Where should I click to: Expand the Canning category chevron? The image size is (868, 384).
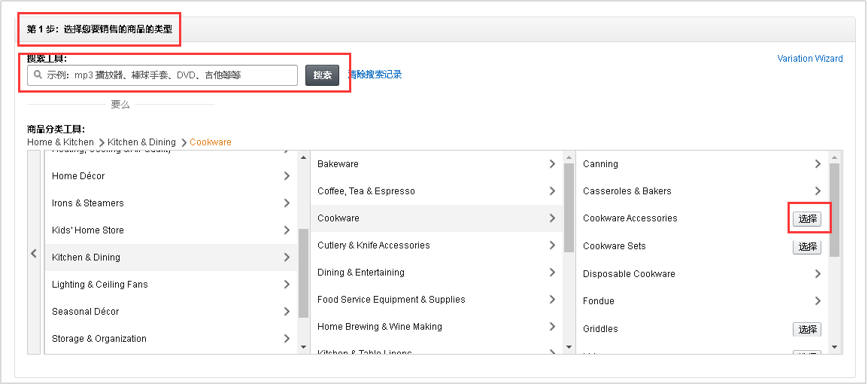coord(818,164)
